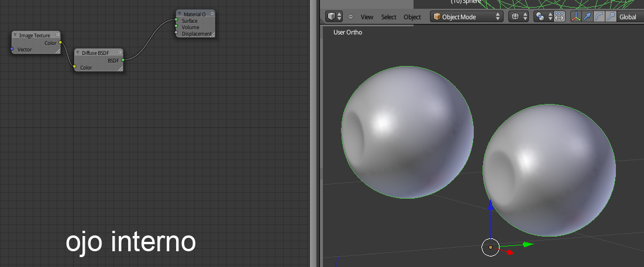
Task: Grab Image Texture node resize corner handle
Action: (x=57, y=51)
